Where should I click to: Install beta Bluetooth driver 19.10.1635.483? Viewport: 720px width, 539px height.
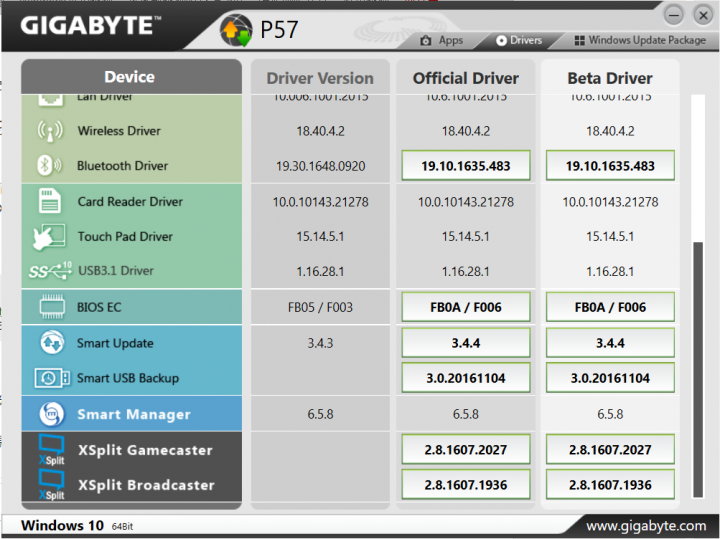click(610, 166)
